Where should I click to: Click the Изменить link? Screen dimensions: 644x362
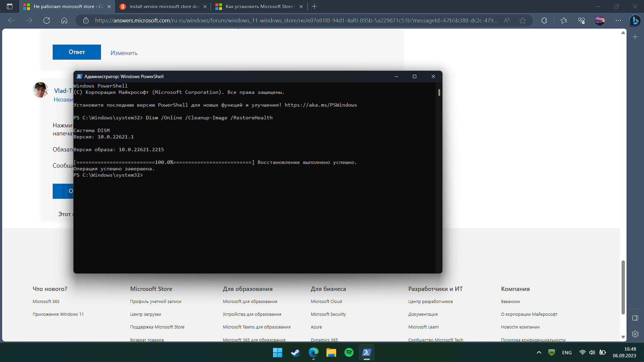point(124,53)
